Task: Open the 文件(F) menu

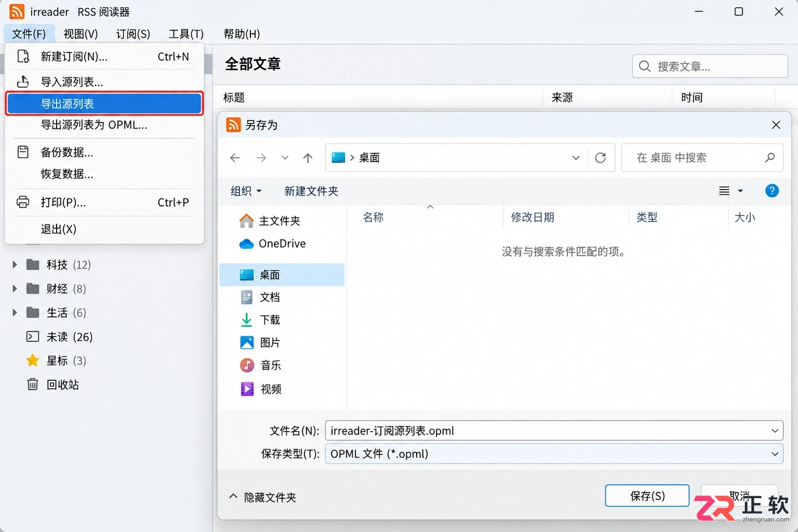Action: pyautogui.click(x=29, y=34)
